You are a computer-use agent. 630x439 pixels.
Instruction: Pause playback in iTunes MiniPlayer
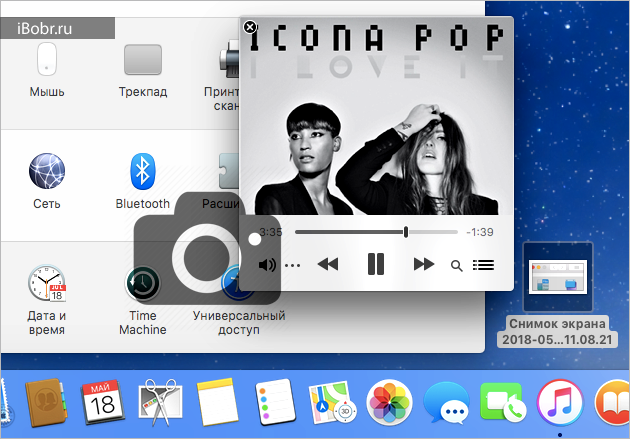376,264
